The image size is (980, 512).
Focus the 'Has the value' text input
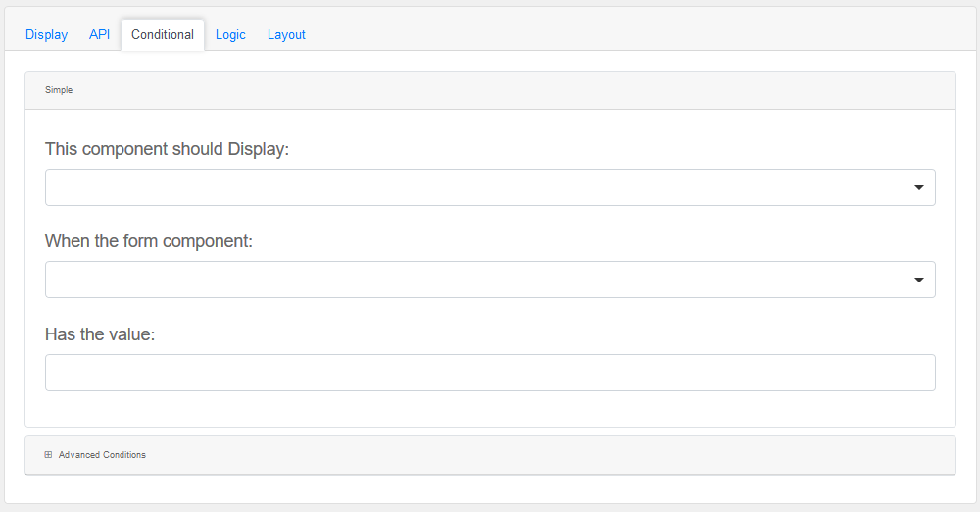[490, 373]
